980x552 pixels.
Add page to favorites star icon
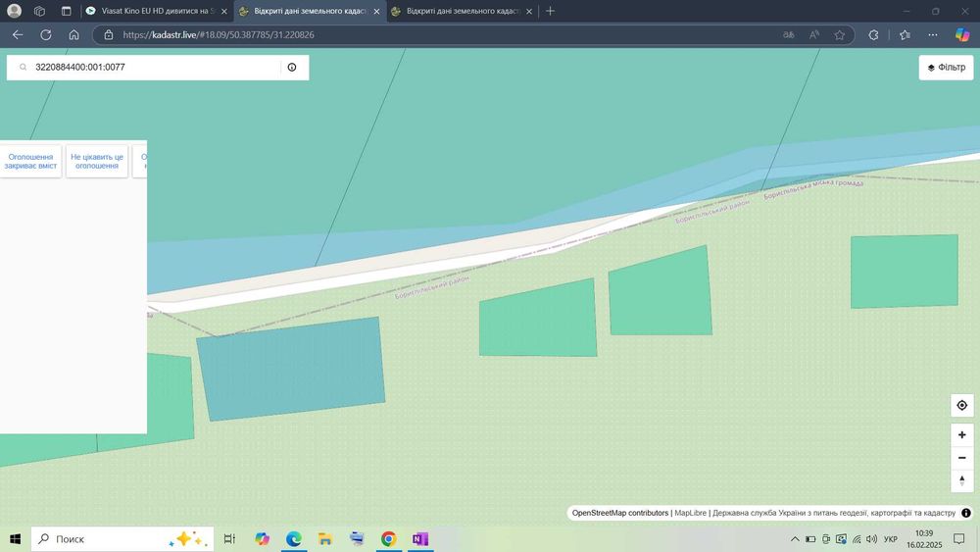(x=840, y=35)
